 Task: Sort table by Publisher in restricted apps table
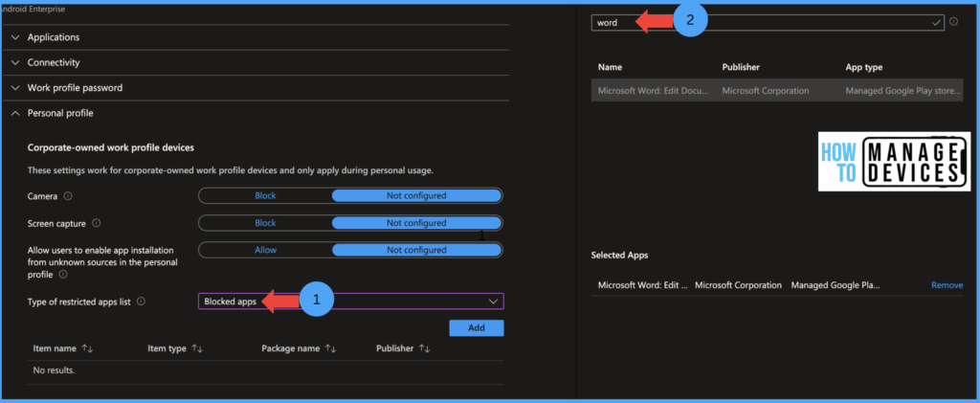[x=403, y=348]
